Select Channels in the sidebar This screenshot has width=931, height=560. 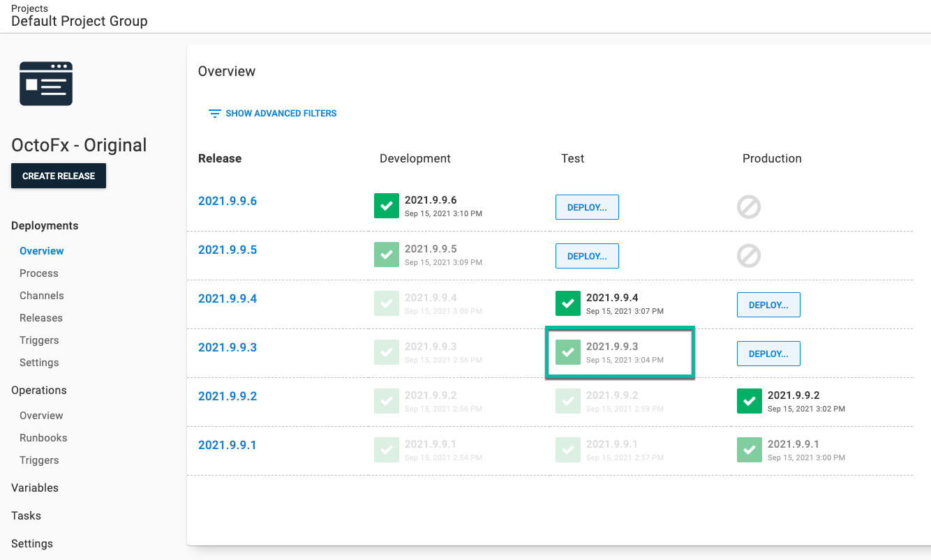click(41, 295)
